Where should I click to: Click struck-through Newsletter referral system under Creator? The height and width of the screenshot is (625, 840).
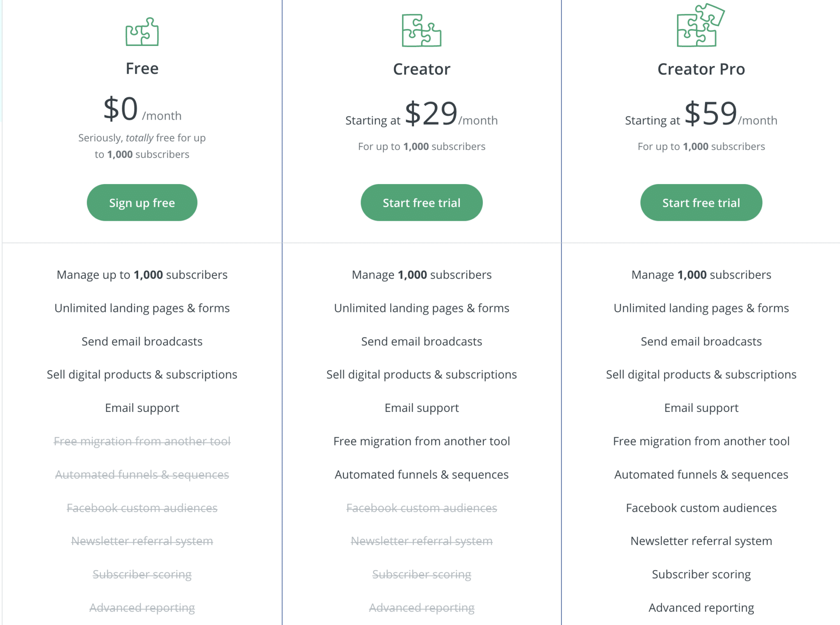click(x=422, y=541)
